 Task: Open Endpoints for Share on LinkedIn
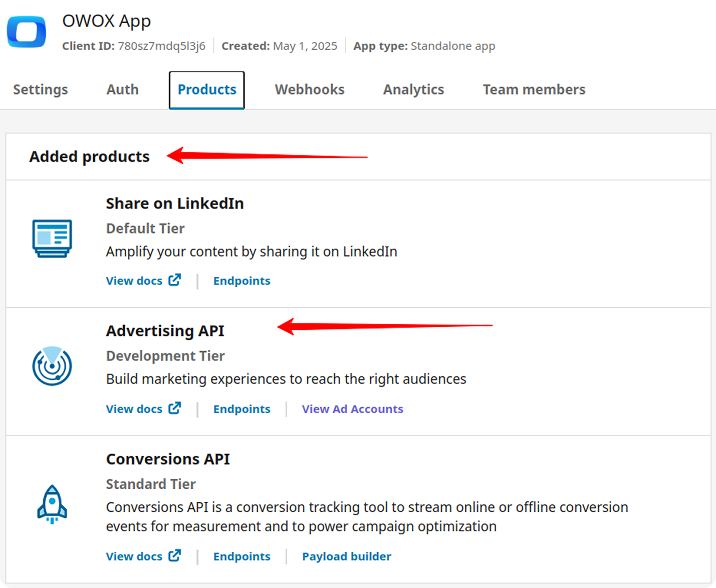[x=242, y=280]
